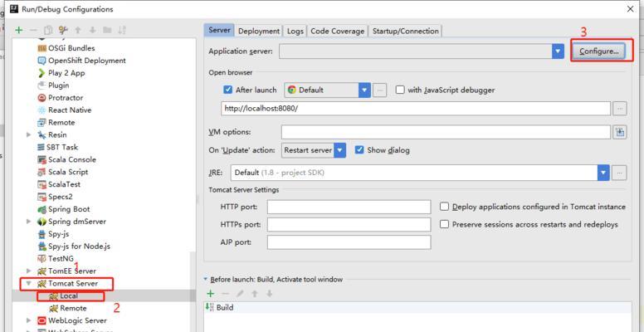Click the browse button next to browser dropdown
The width and height of the screenshot is (644, 332).
(379, 90)
